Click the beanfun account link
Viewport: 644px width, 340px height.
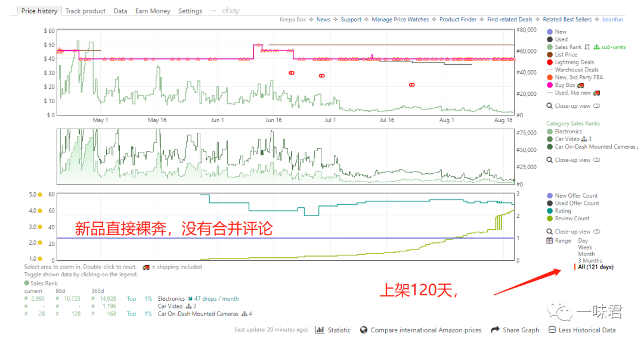pos(613,19)
